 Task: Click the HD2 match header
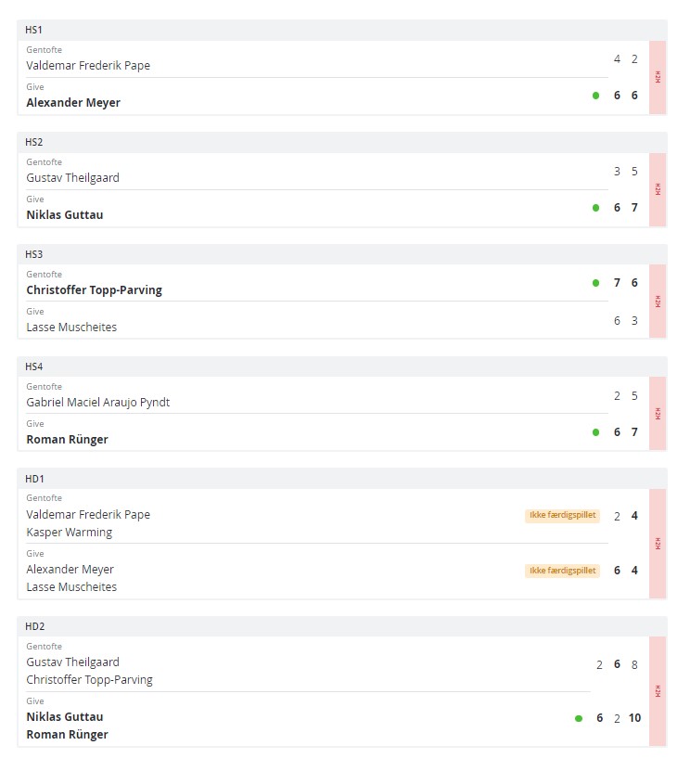pos(34,626)
